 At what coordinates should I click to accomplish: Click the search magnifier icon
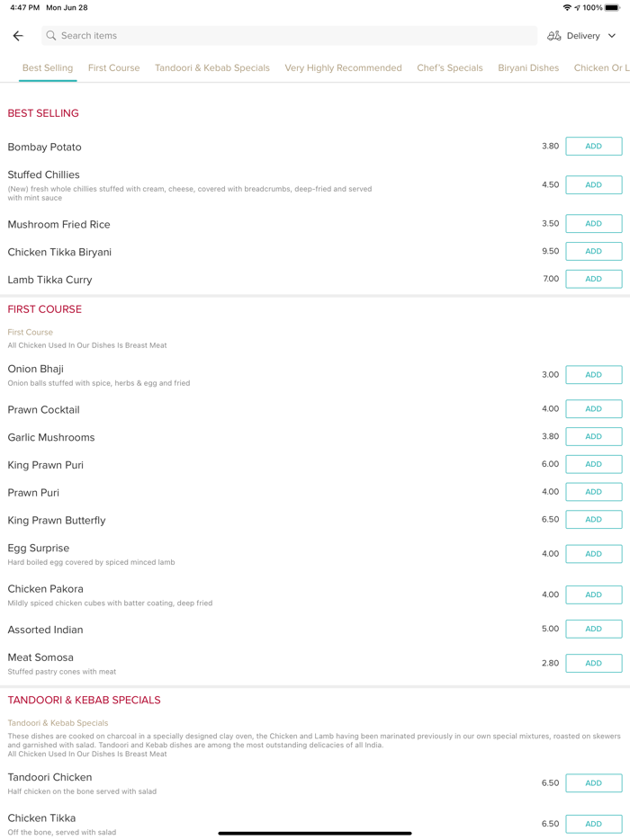pos(51,36)
